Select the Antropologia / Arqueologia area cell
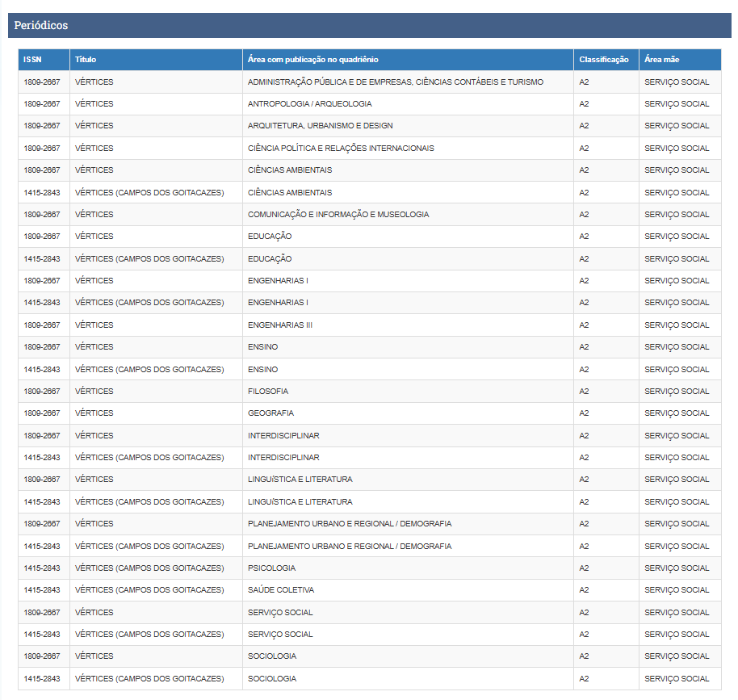 tap(309, 104)
